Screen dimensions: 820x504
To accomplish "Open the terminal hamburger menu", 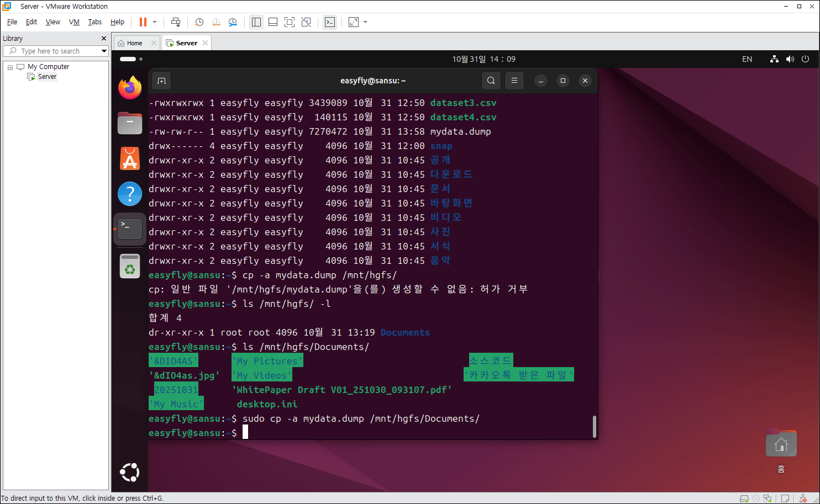I will point(514,81).
